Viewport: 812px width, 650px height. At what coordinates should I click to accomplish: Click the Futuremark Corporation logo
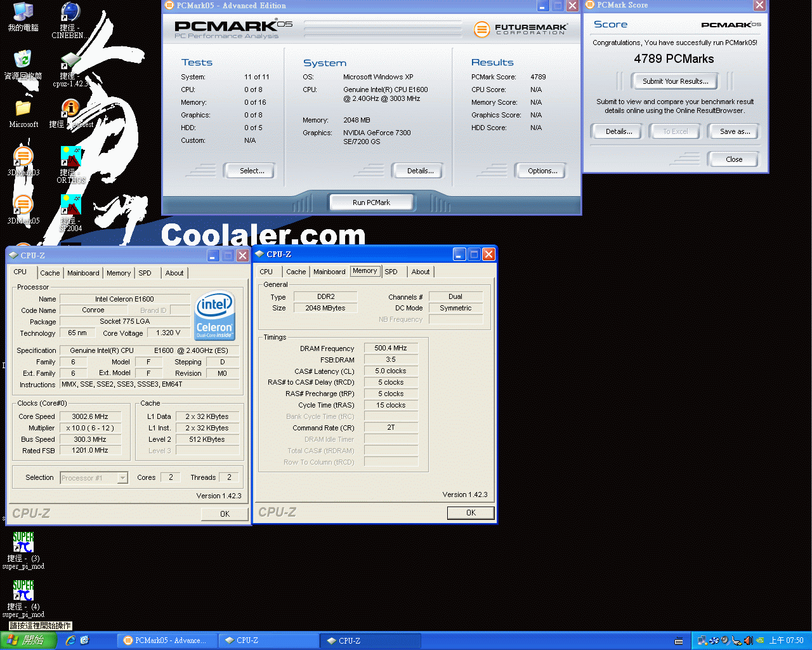pyautogui.click(x=520, y=29)
